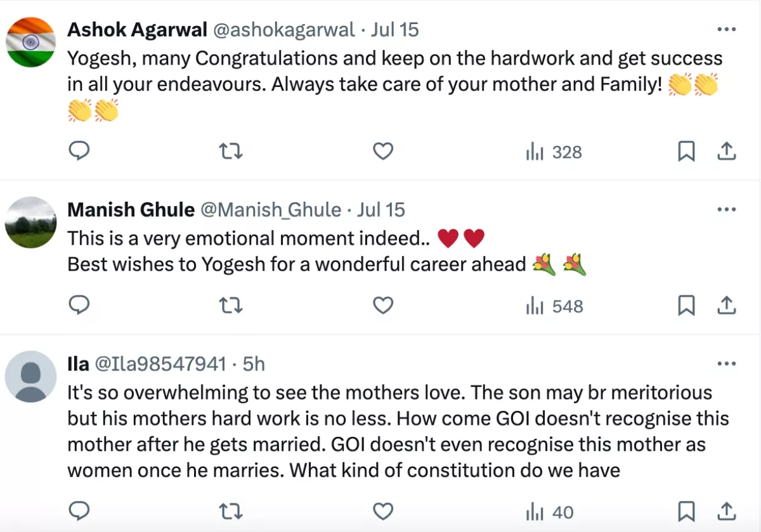Share Manish Ghule's tweet
This screenshot has width=761, height=532.
pos(726,306)
